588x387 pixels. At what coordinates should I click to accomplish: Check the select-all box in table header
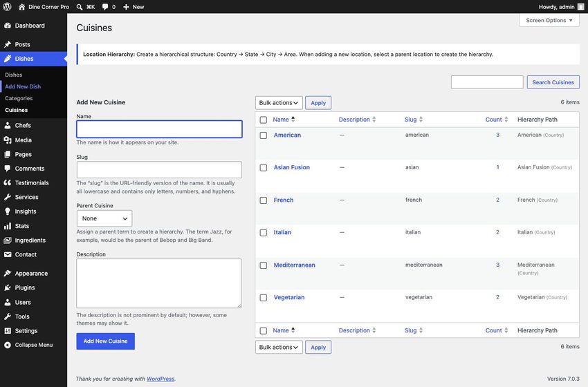point(264,120)
